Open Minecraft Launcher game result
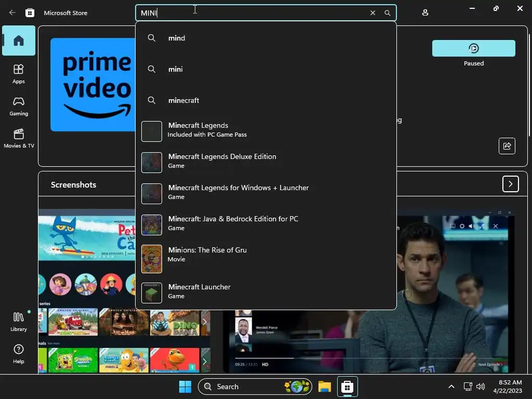The image size is (532, 399). [x=265, y=292]
